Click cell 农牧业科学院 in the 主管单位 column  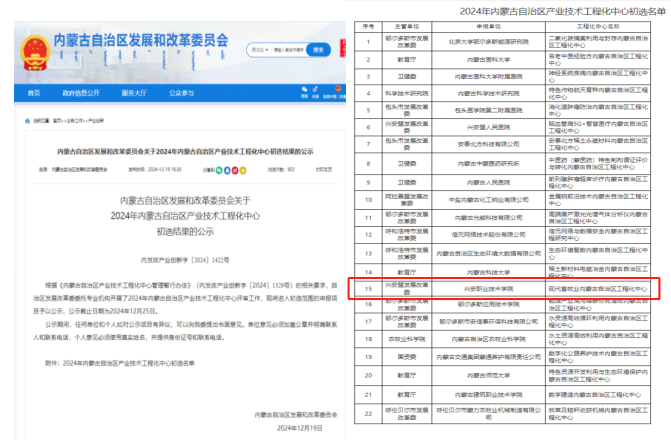pyautogui.click(x=407, y=339)
